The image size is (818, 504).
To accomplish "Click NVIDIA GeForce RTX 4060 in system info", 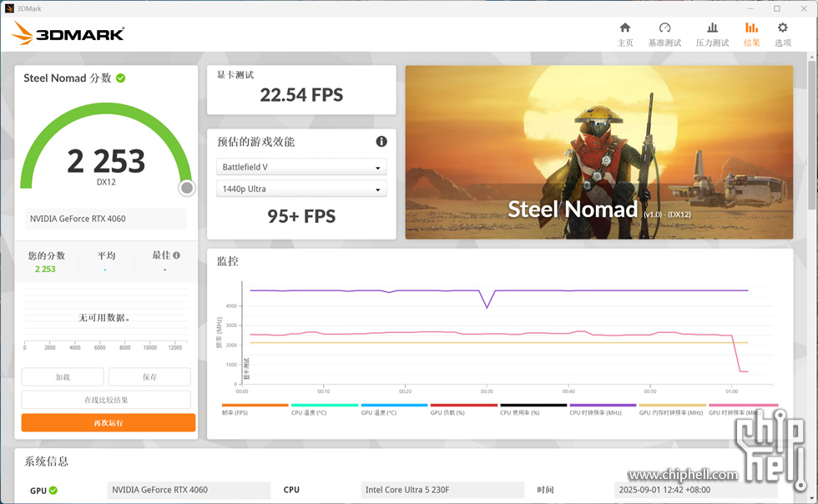I will point(189,490).
